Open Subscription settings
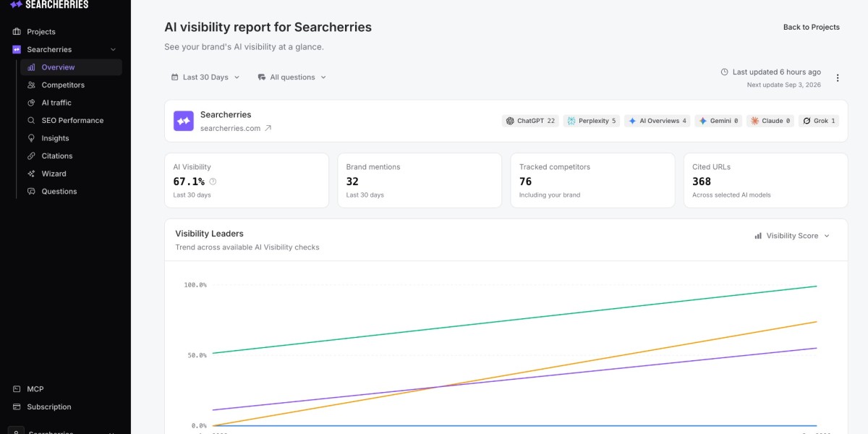The image size is (868, 434). pos(49,407)
